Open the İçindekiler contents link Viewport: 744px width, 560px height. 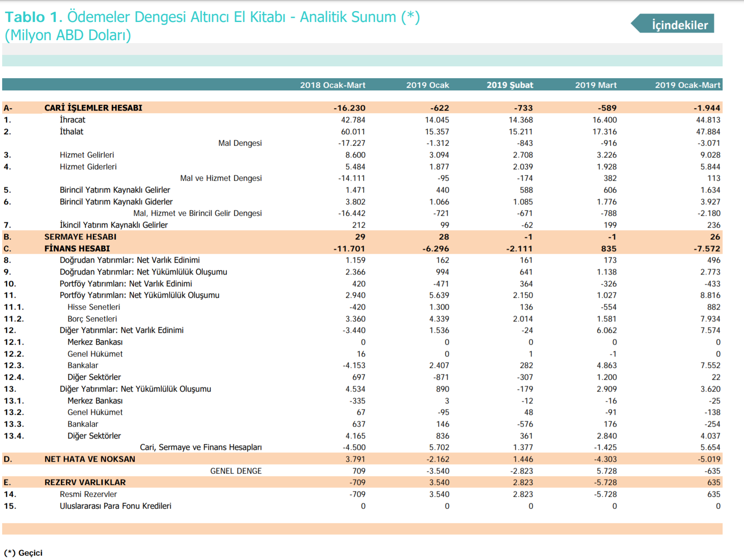(673, 24)
